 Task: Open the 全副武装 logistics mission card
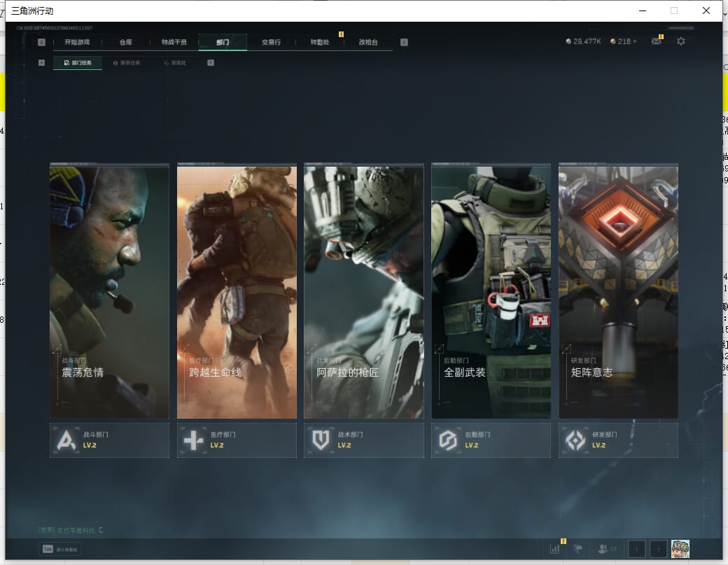[x=491, y=291]
